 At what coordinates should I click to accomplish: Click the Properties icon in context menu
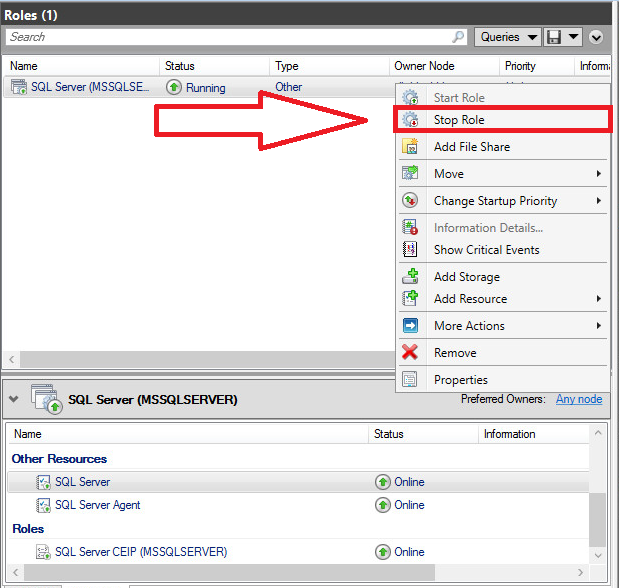(410, 380)
